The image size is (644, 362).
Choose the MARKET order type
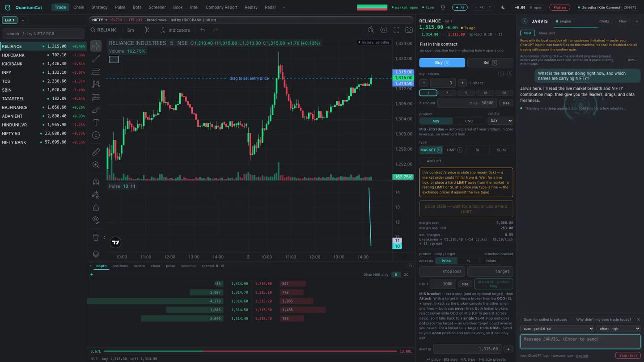(431, 150)
